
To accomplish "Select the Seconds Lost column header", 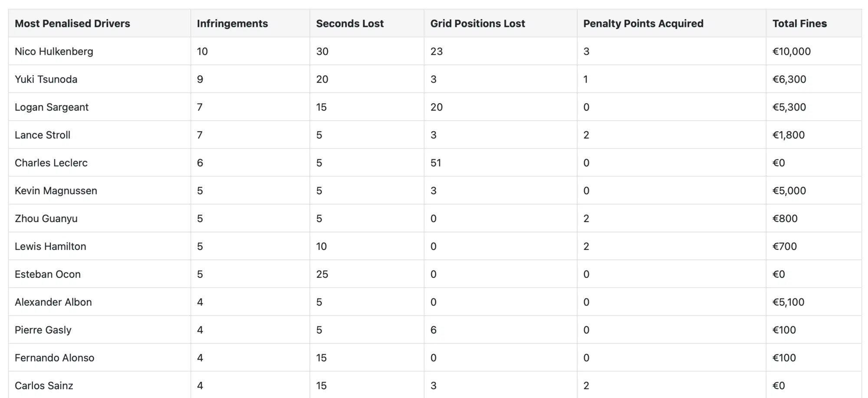I will click(x=350, y=23).
